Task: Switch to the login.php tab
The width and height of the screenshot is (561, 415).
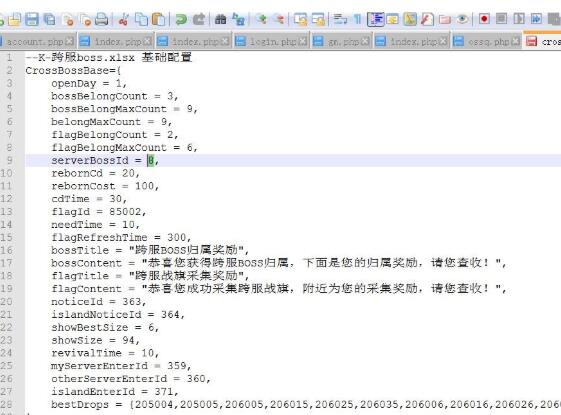Action: 273,42
